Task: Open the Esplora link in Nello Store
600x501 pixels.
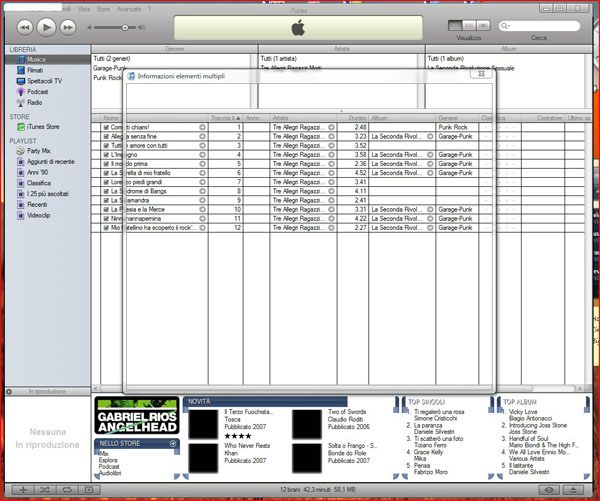Action: click(x=108, y=460)
